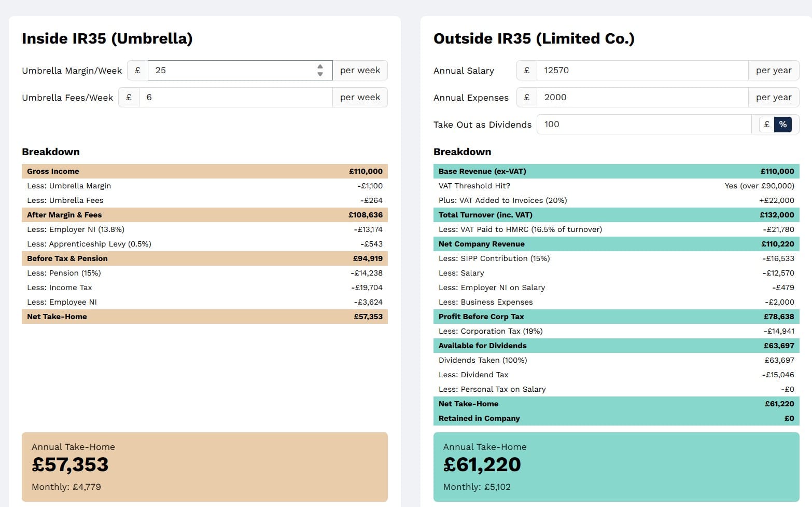
Task: Switch Take Out as Dividends to £ mode
Action: coord(767,125)
